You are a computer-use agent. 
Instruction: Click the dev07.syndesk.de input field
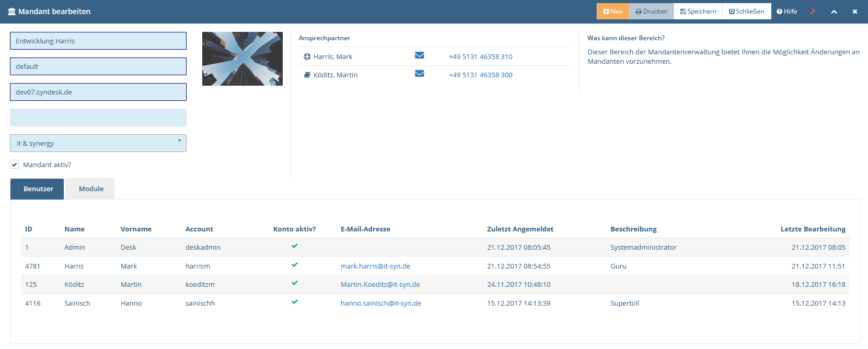coord(98,92)
